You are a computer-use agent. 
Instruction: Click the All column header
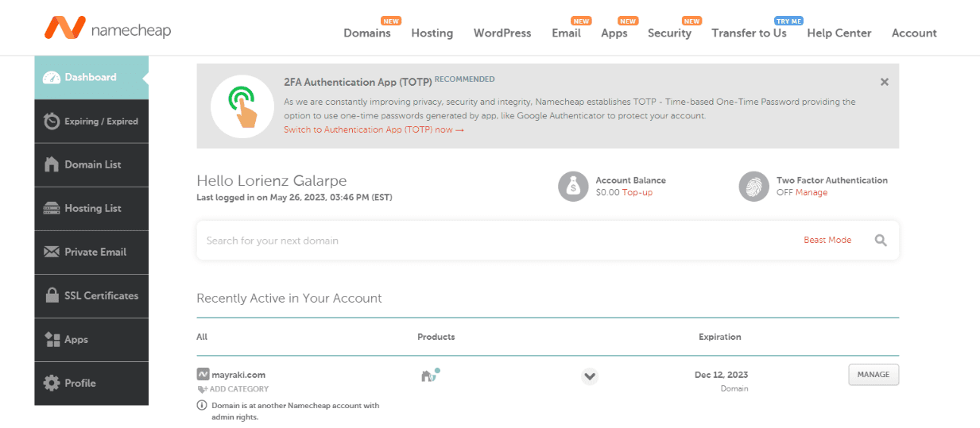tap(202, 337)
